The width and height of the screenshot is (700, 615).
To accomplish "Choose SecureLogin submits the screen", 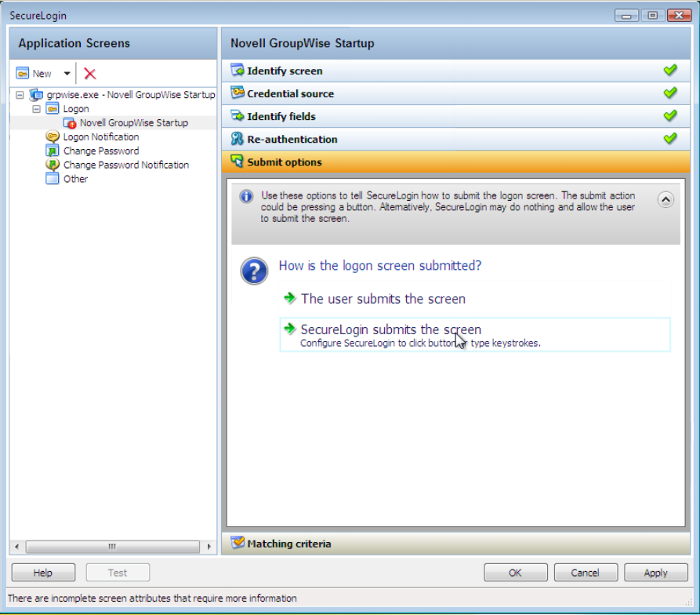I will [x=474, y=335].
